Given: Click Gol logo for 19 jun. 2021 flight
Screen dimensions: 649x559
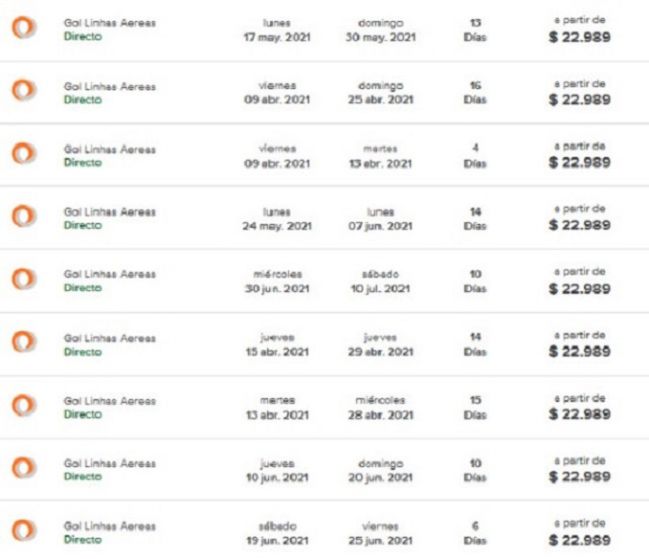Looking at the screenshot, I should tap(24, 530).
